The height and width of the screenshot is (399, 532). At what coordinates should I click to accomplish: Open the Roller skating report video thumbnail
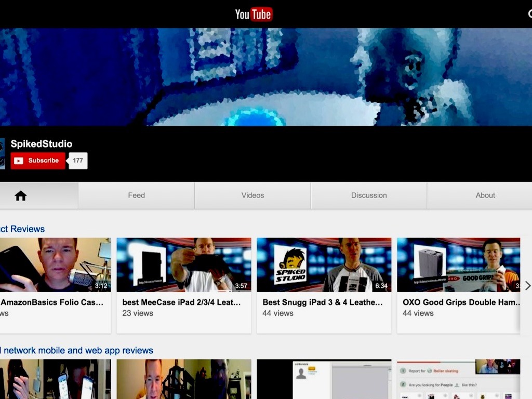pos(458,379)
